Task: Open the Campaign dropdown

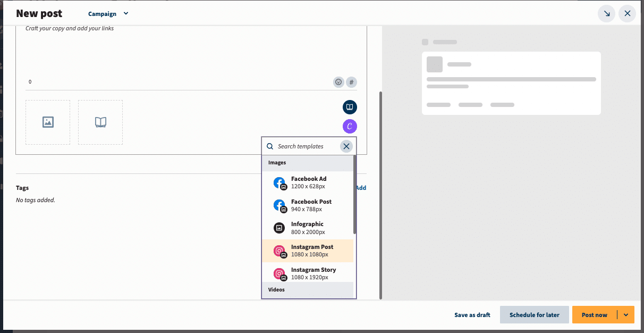Action: 108,14
